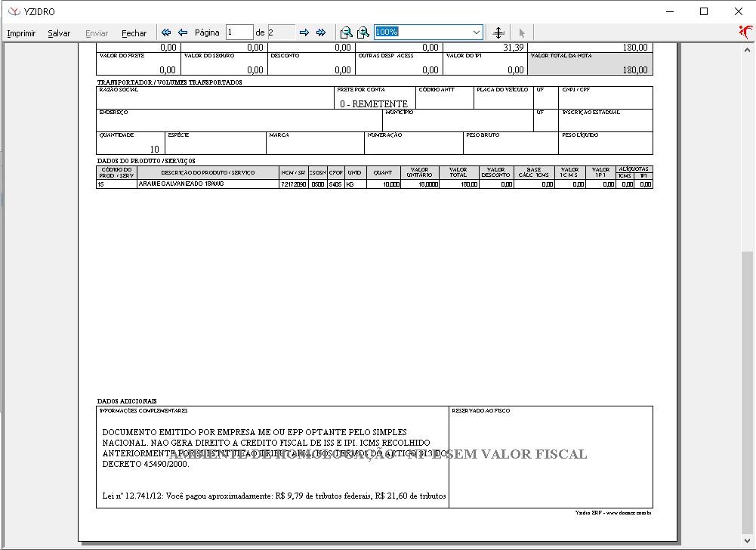Click the 31,39 value in totals row

click(x=513, y=48)
